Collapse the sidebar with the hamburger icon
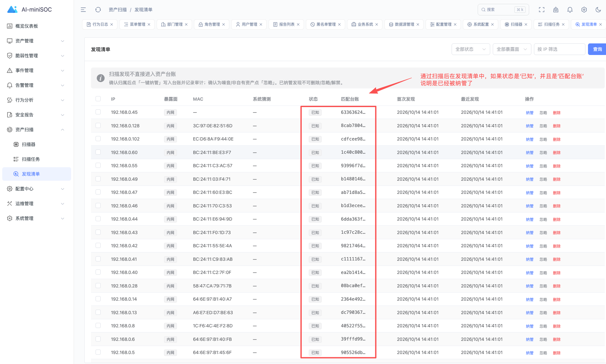This screenshot has height=364, width=606. tap(83, 10)
